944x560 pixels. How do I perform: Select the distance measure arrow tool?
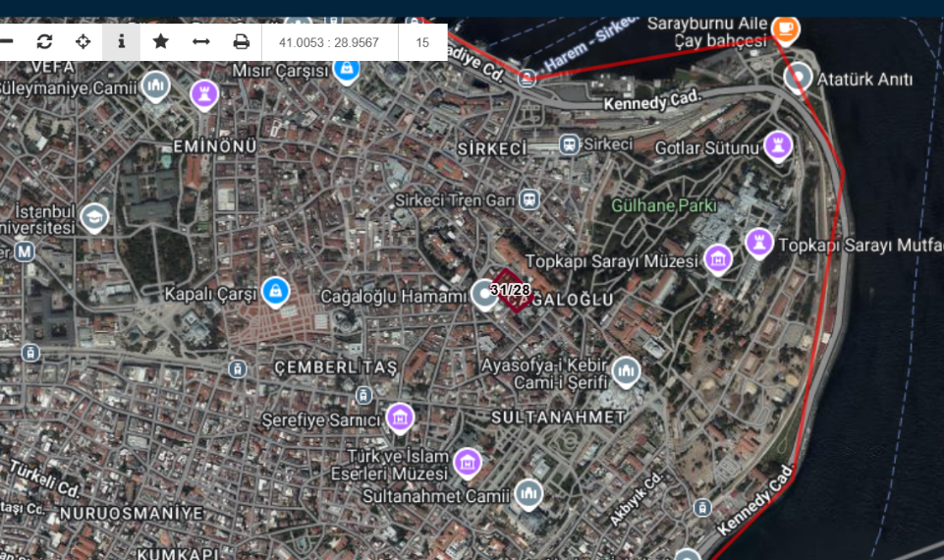(x=201, y=41)
